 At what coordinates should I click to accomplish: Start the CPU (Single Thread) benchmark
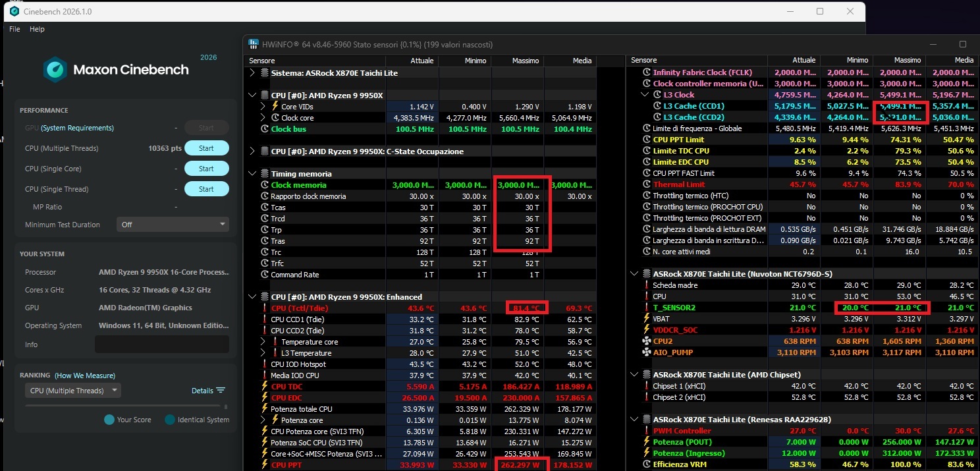(206, 189)
